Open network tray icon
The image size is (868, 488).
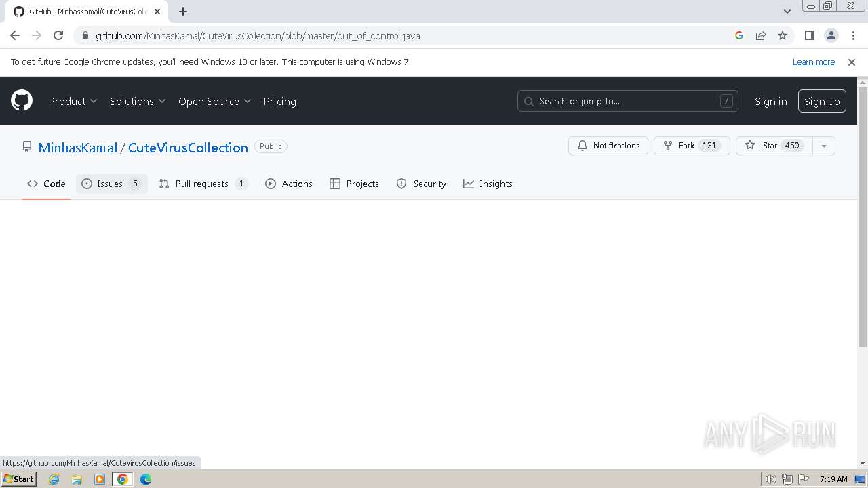point(787,479)
